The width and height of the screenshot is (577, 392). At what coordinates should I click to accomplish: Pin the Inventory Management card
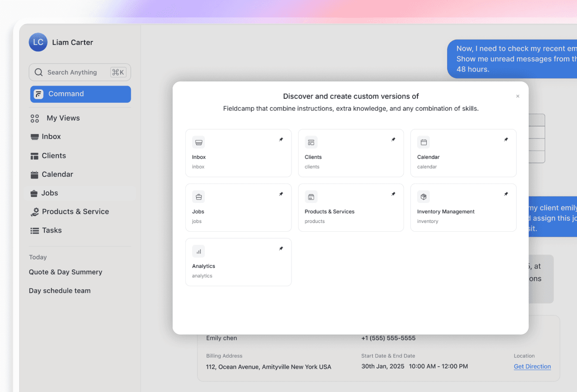point(506,193)
